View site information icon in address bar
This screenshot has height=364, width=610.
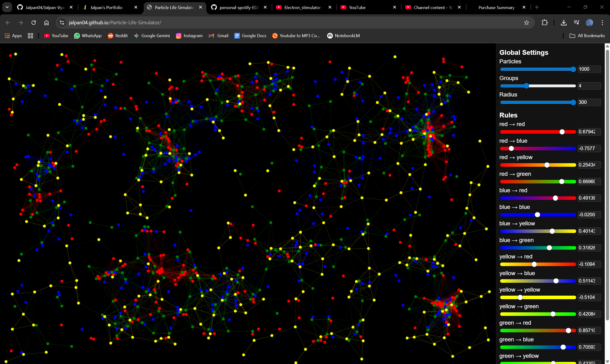(62, 23)
